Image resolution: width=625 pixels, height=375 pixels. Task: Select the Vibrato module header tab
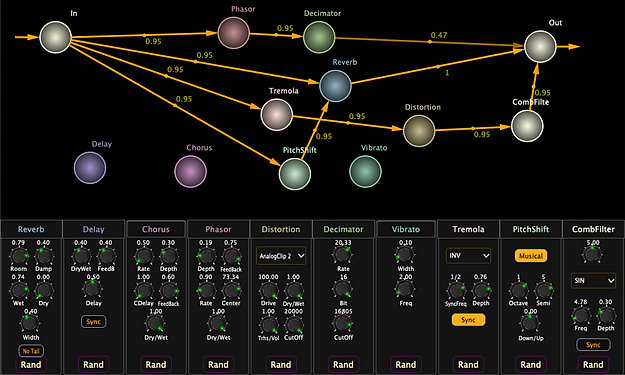(x=406, y=229)
